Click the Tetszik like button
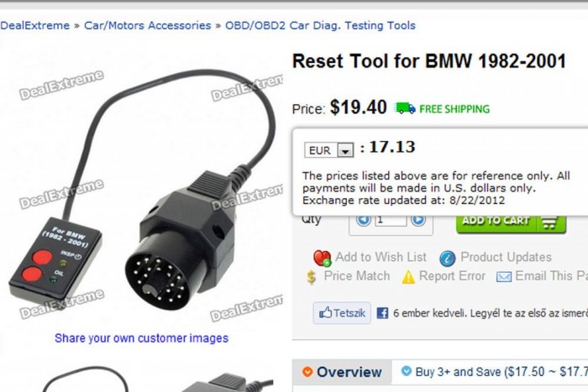588x392 pixels. [342, 313]
